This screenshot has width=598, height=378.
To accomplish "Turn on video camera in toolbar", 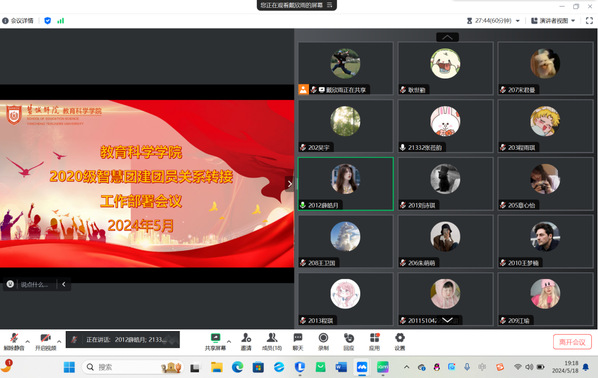I will pyautogui.click(x=45, y=341).
